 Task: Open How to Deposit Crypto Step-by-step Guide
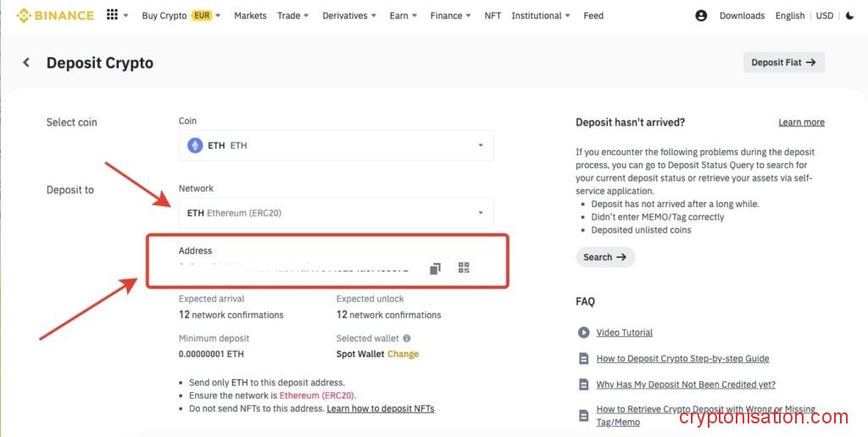coord(682,359)
